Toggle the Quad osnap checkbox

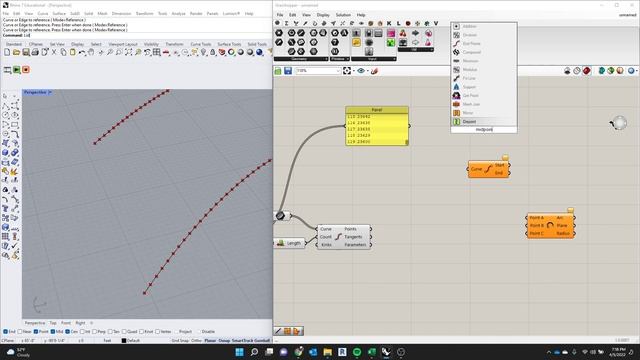click(x=124, y=331)
